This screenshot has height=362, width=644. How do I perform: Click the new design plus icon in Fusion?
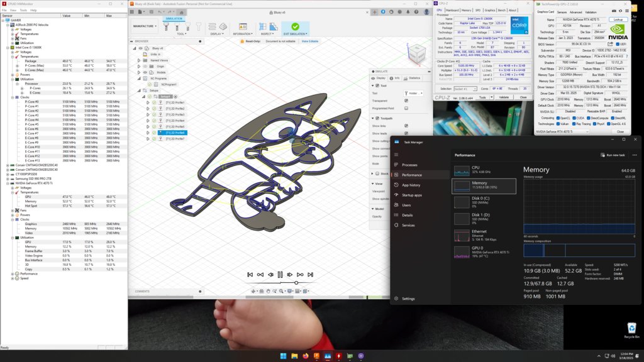point(375,13)
